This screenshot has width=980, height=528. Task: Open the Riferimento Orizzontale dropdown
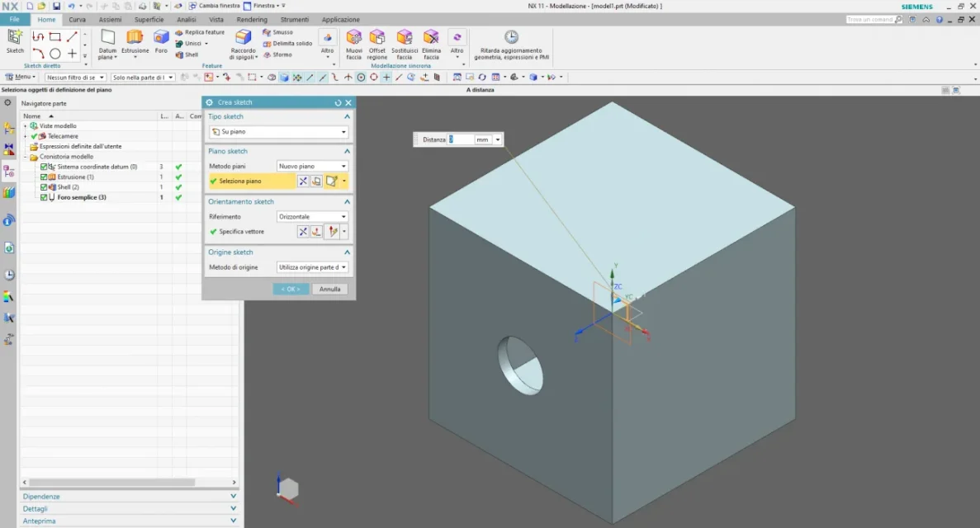click(x=312, y=217)
